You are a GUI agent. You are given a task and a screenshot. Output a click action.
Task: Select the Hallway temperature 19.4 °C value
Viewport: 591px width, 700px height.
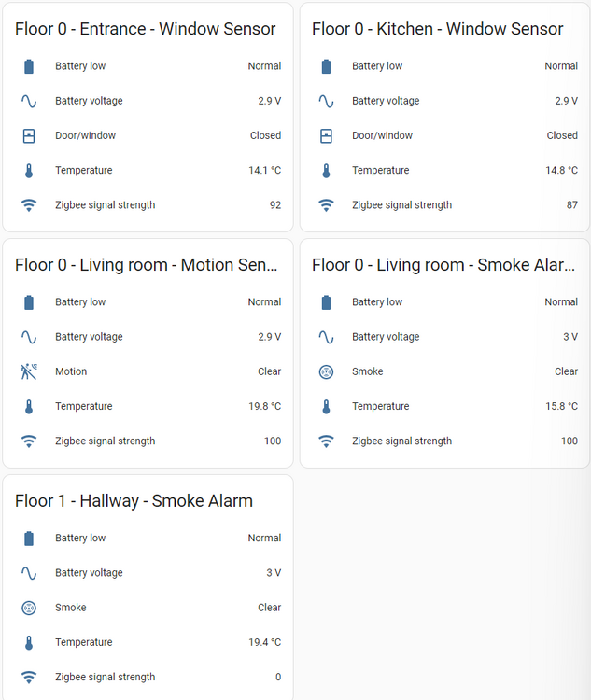264,642
